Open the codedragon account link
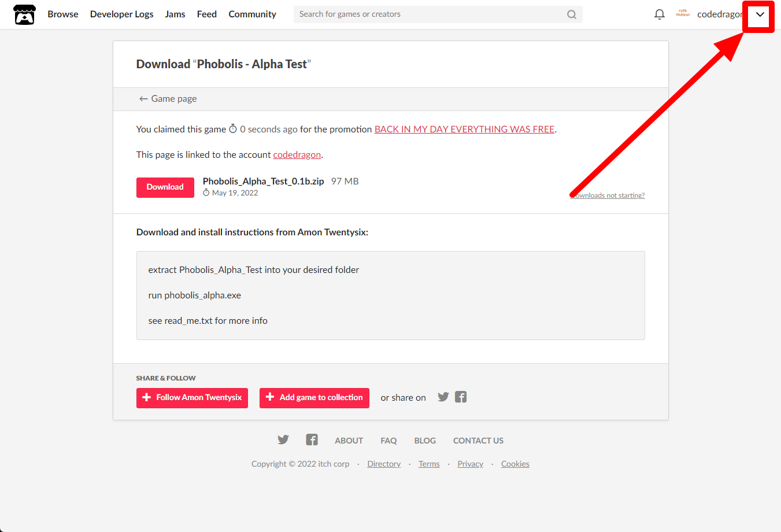This screenshot has width=781, height=532. pos(297,155)
